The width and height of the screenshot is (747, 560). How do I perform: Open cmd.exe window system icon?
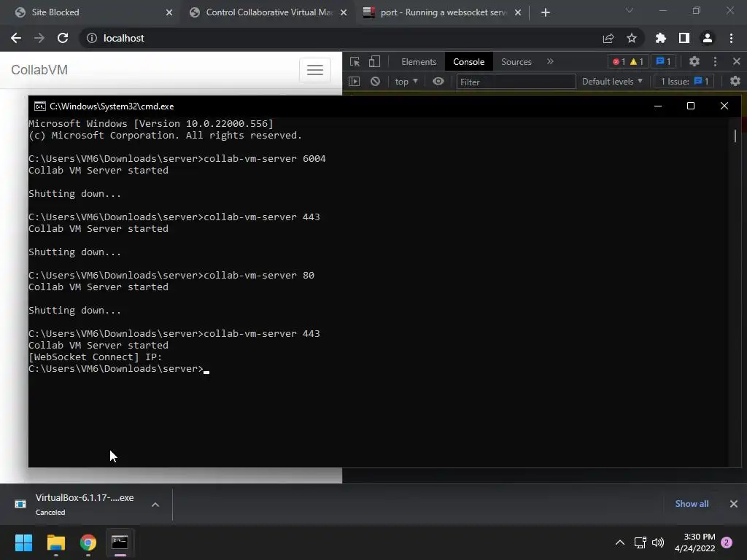pyautogui.click(x=40, y=106)
